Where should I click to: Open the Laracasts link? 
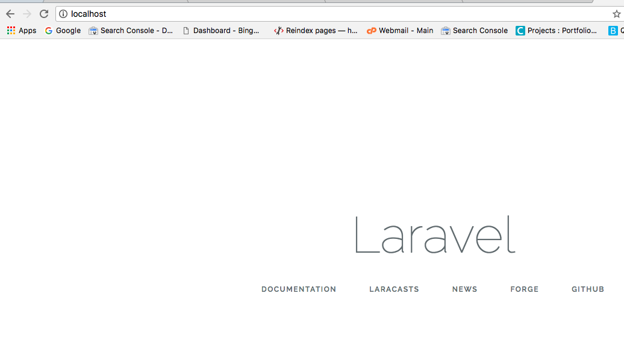point(394,289)
